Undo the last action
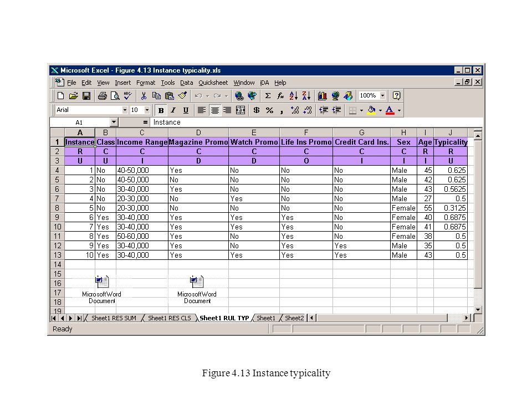The height and width of the screenshot is (399, 532). [x=198, y=96]
